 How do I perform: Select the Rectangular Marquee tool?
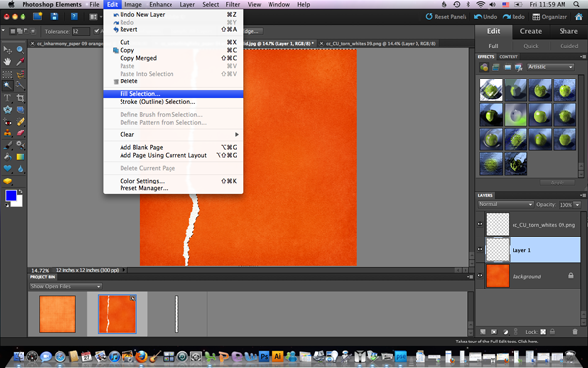click(x=7, y=74)
